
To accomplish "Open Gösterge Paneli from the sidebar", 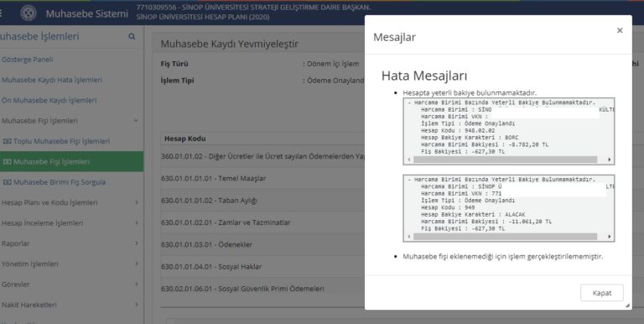I will click(27, 60).
